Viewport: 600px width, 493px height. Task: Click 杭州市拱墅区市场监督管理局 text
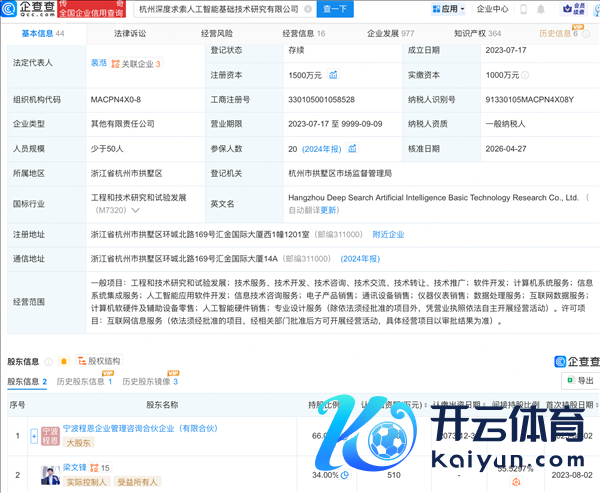pyautogui.click(x=340, y=173)
